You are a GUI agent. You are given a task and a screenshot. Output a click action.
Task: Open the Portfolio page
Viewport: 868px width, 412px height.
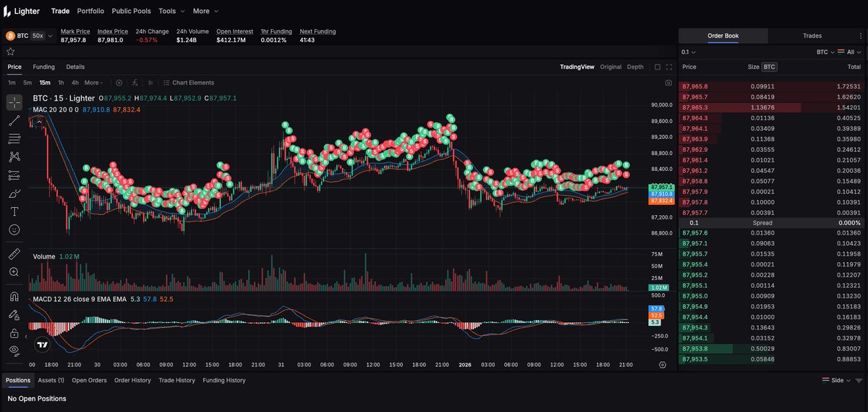coord(90,11)
